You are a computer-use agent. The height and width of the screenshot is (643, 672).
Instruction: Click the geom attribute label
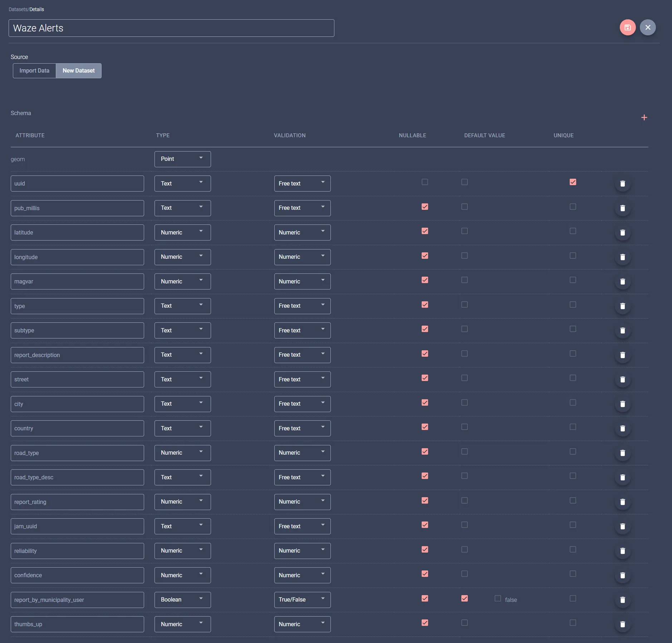[x=18, y=159]
